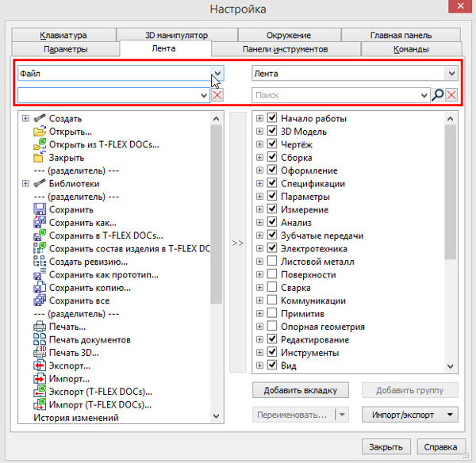Click the ribbon tabs list scrollbar thumb
The height and width of the screenshot is (463, 476).
click(450, 192)
